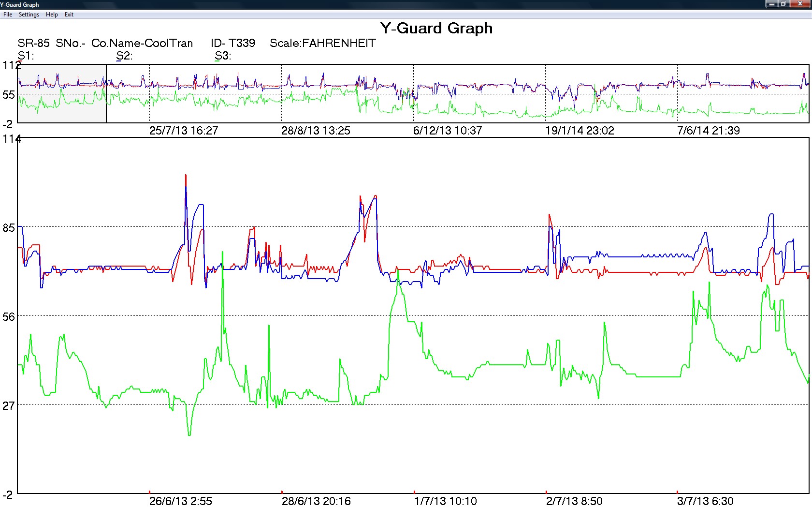
Task: Click overview date 25/7/13 16:27
Action: tap(184, 131)
